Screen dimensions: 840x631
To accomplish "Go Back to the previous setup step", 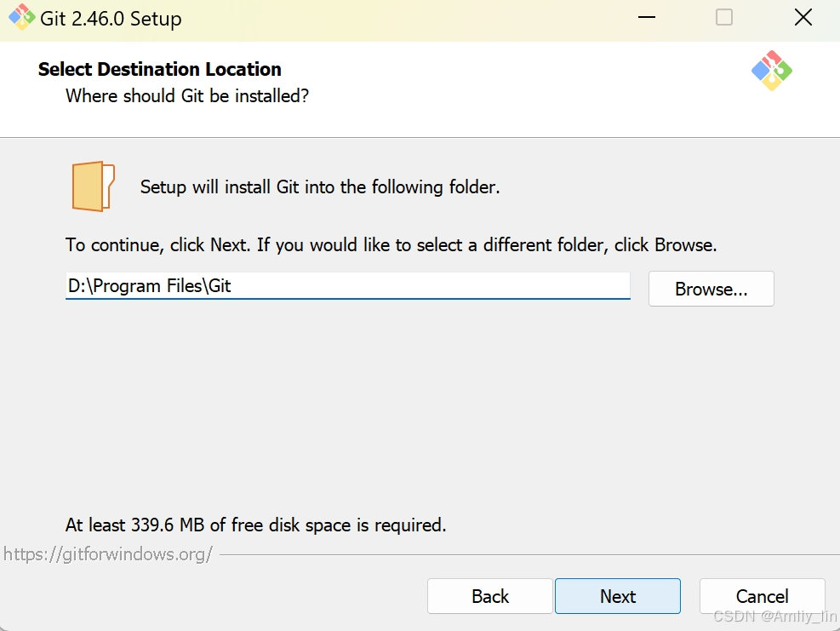I will pyautogui.click(x=489, y=596).
